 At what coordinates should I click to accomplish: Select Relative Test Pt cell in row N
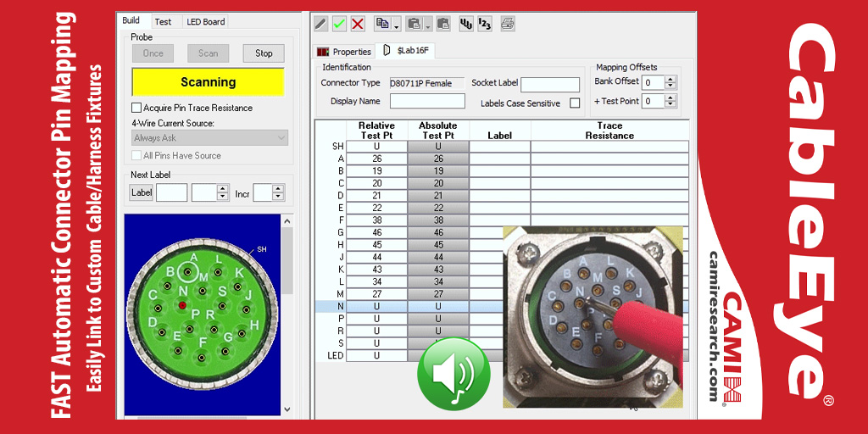tap(376, 306)
